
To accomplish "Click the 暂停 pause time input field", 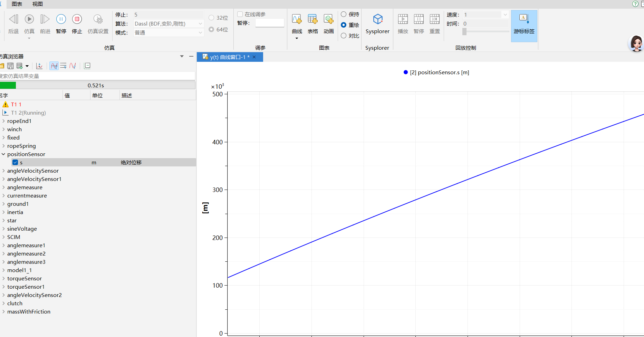I will [x=270, y=23].
